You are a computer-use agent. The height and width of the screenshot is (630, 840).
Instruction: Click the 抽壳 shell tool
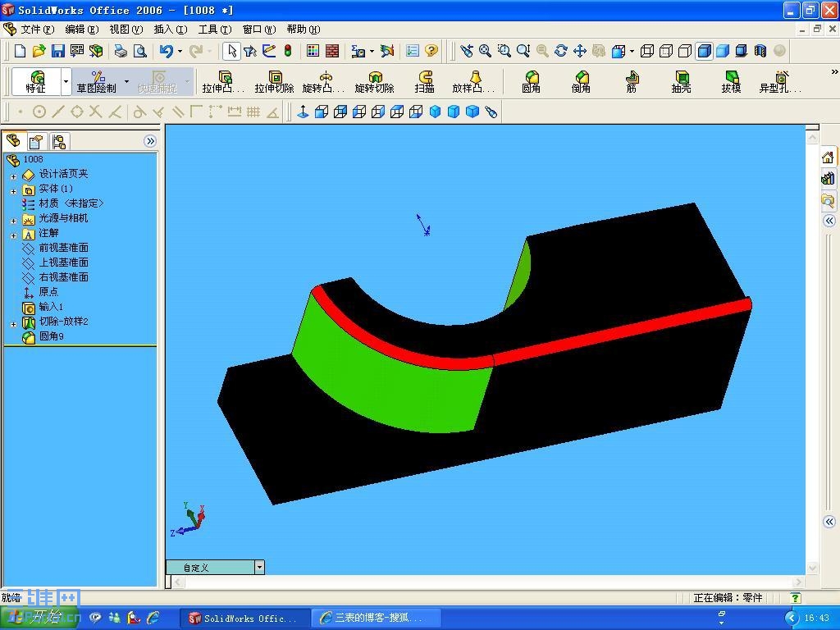click(x=681, y=82)
